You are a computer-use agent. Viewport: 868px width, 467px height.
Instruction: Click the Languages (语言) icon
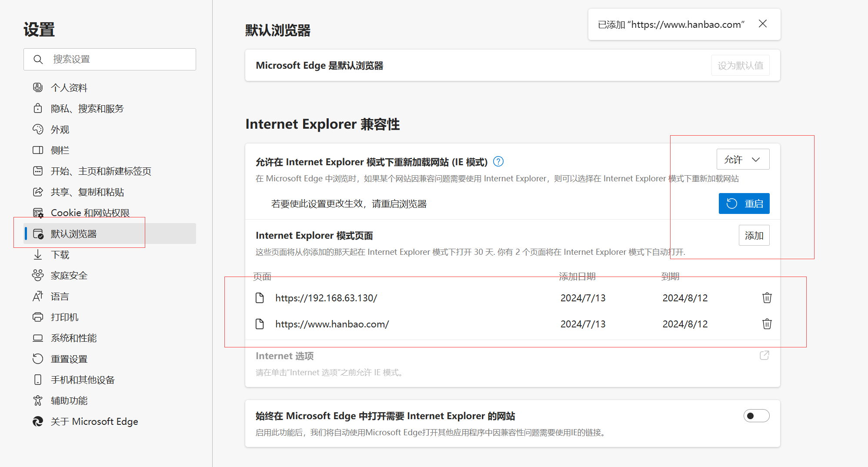pos(38,296)
